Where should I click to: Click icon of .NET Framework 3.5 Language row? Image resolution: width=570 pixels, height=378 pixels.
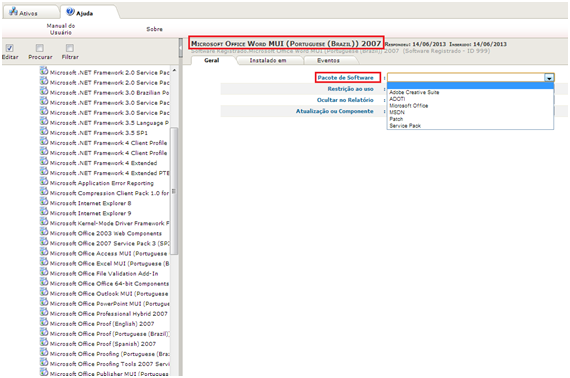pyautogui.click(x=44, y=122)
